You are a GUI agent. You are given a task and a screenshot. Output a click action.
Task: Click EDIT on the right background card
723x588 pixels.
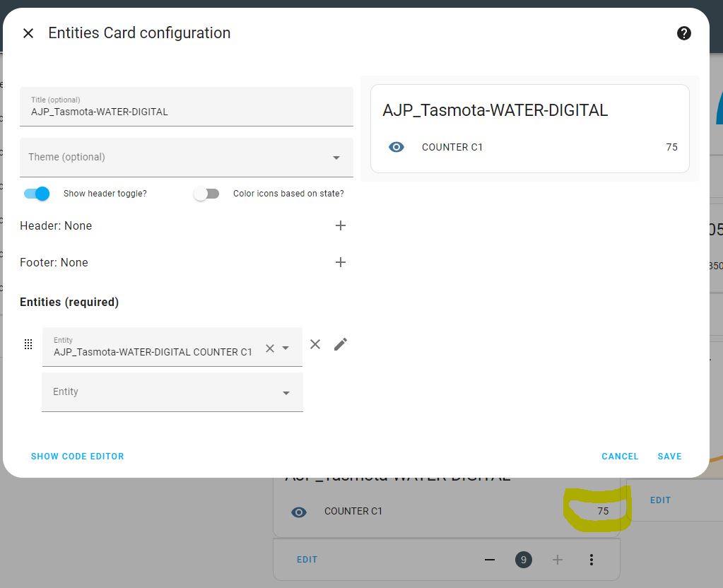coord(660,500)
